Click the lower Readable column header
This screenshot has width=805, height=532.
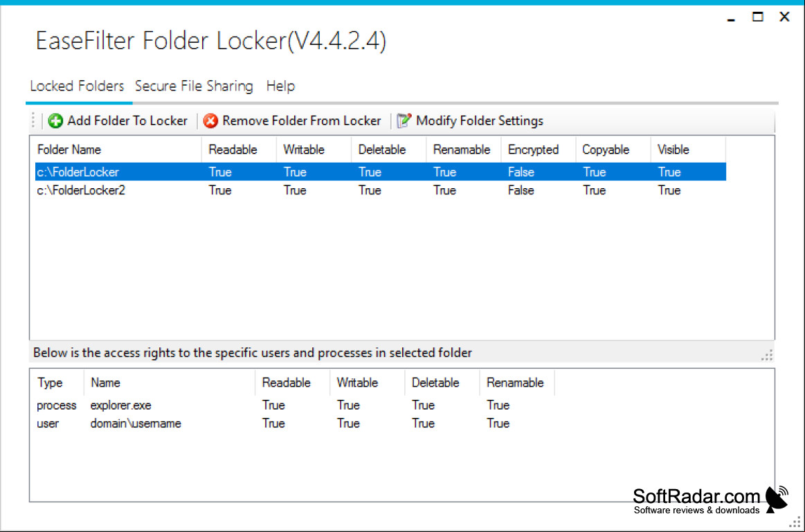tap(292, 382)
